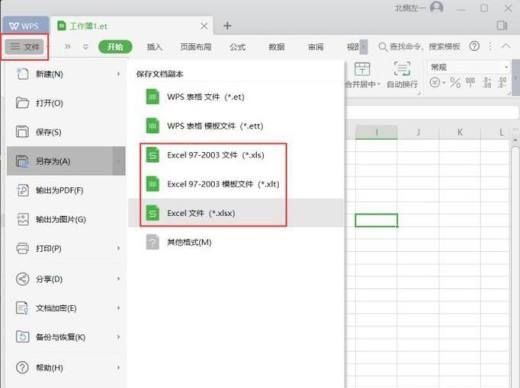The height and width of the screenshot is (388, 520).
Task: Choose 分享(D) menu entry
Action: tap(66, 279)
